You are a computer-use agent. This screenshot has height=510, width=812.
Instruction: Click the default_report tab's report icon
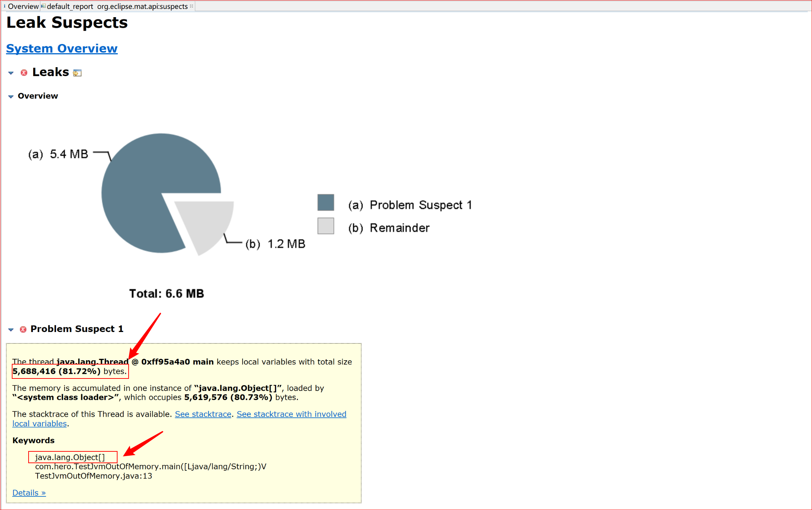[x=43, y=6]
